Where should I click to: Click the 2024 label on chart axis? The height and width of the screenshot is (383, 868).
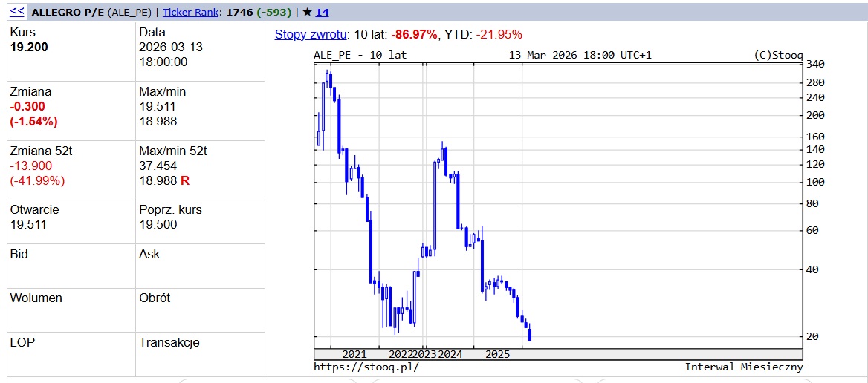pyautogui.click(x=450, y=354)
